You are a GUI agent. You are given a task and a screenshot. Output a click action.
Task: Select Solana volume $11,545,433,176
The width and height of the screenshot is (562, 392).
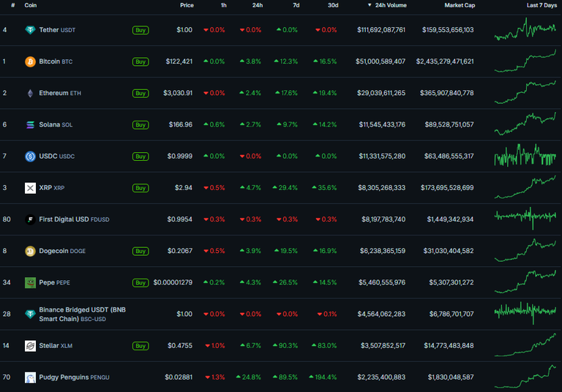click(x=382, y=125)
